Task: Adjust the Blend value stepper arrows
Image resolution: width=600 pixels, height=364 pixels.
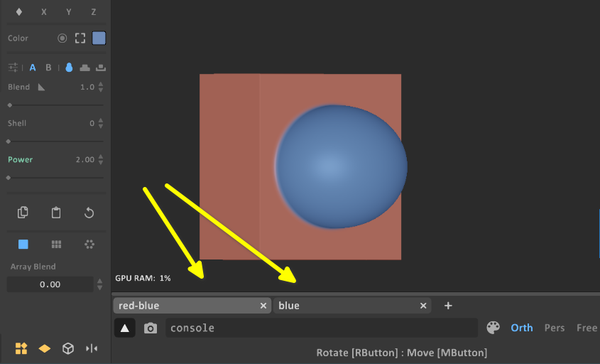Action: [x=101, y=87]
